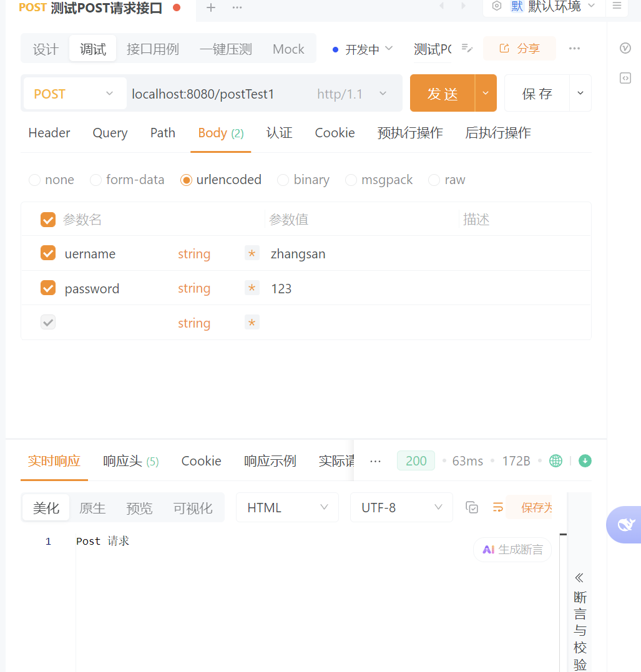Image resolution: width=641 pixels, height=672 pixels.
Task: Click the environment settings hexagon icon
Action: tap(496, 6)
